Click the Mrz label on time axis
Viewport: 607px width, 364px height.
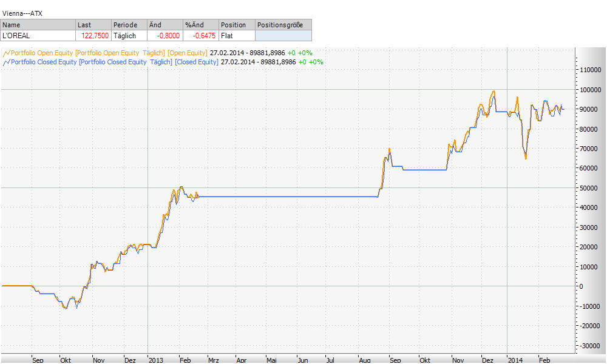point(214,360)
